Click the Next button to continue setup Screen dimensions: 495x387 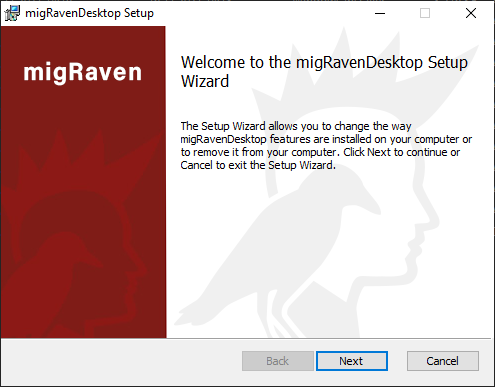coord(352,361)
